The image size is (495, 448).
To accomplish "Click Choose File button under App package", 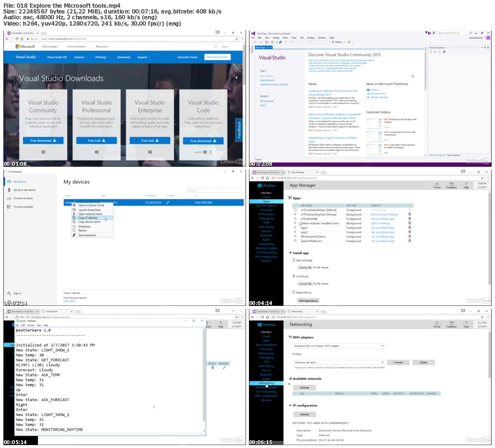I will click(305, 267).
